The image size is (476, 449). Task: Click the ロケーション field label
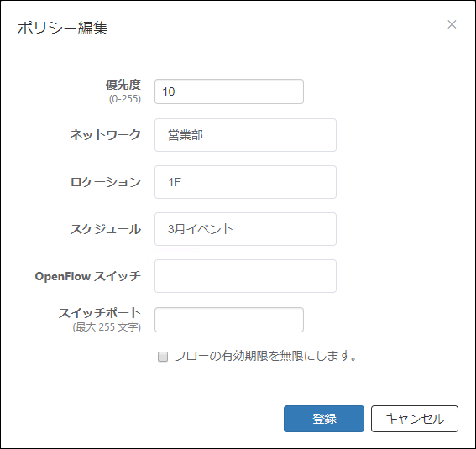click(x=105, y=182)
